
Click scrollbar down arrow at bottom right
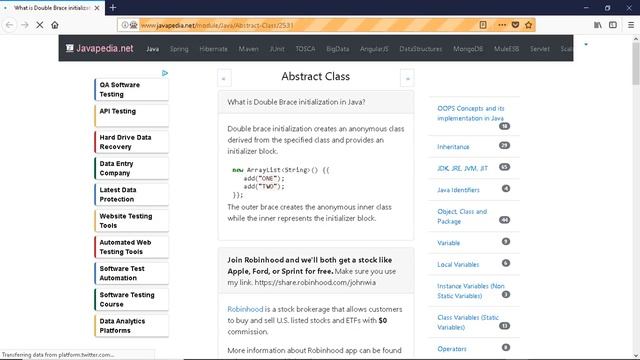(x=636, y=355)
